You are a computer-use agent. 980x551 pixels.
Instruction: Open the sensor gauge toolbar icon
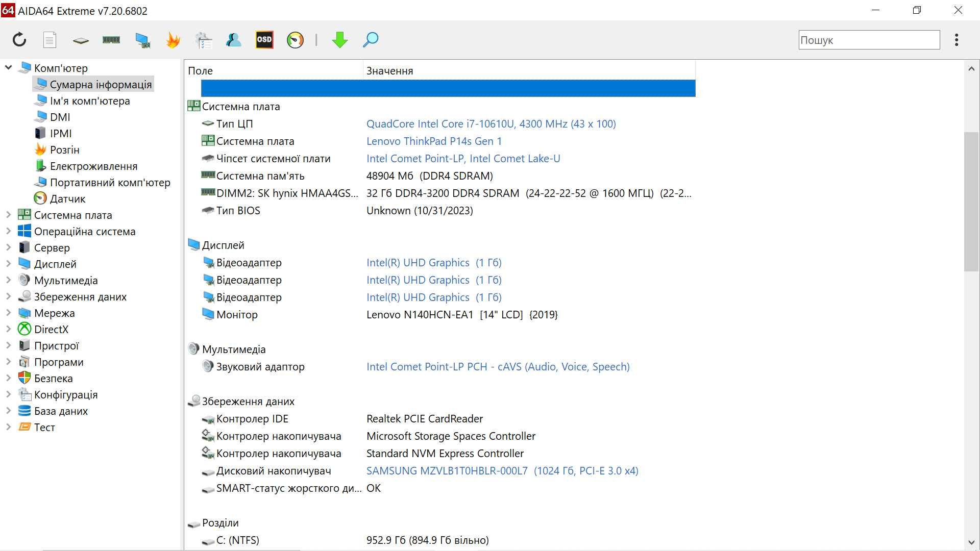[x=295, y=40]
